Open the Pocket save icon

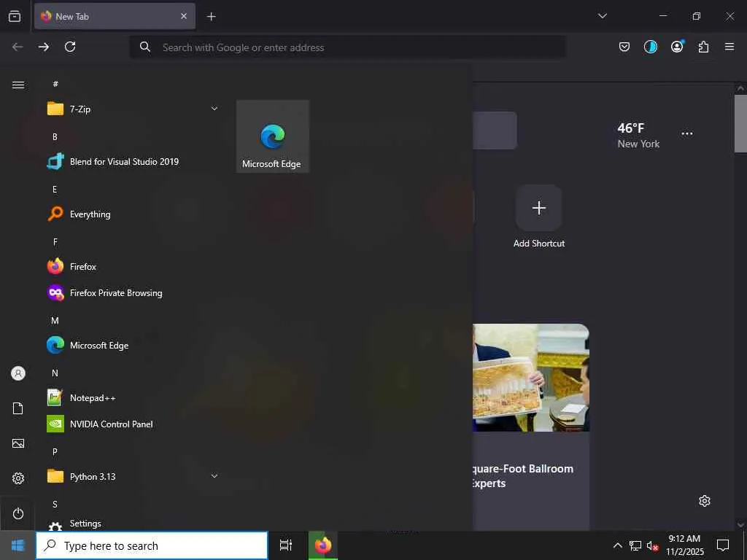(624, 47)
